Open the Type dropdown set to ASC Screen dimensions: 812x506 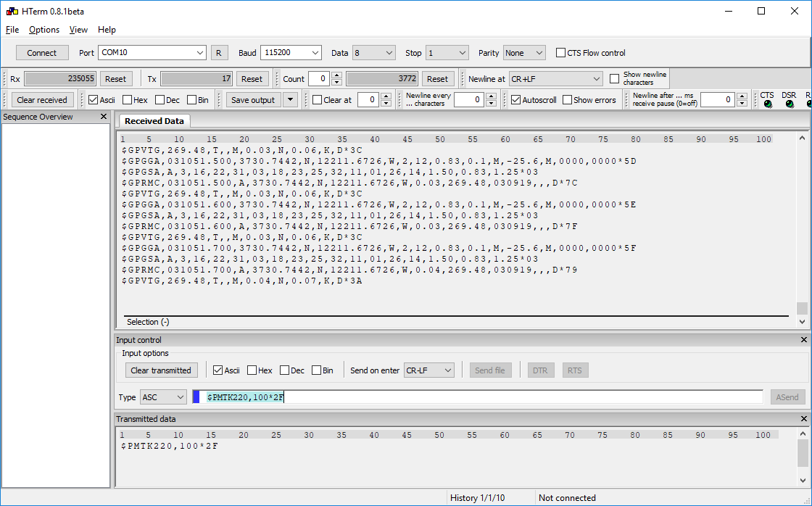click(x=163, y=397)
